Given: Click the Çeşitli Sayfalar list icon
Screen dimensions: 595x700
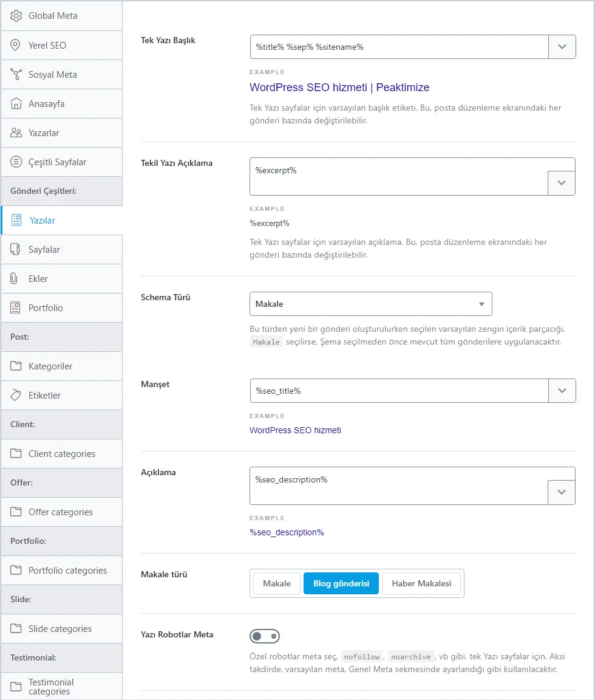Looking at the screenshot, I should click(16, 162).
